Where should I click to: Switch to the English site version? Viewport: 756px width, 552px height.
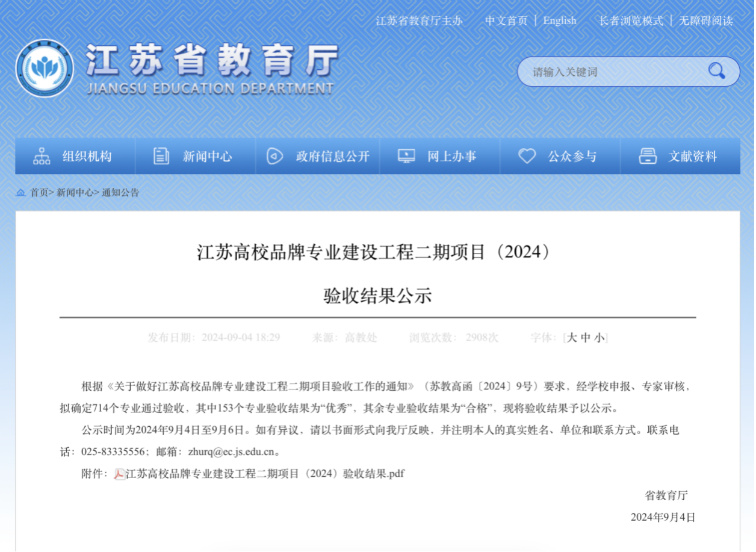[x=559, y=20]
